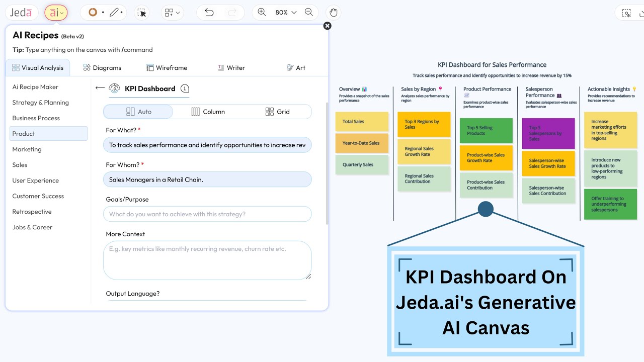Viewport: 644px width, 362px height.
Task: Select Top 5 Selling Products note
Action: [486, 131]
